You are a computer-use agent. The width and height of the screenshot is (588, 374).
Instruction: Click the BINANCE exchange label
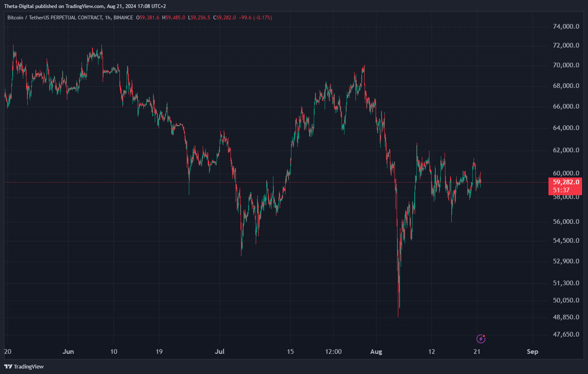(123, 18)
